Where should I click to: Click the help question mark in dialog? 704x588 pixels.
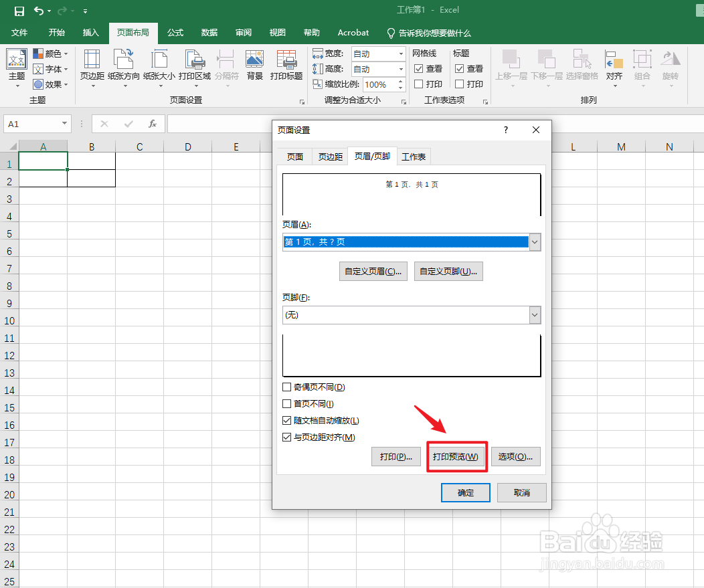506,130
